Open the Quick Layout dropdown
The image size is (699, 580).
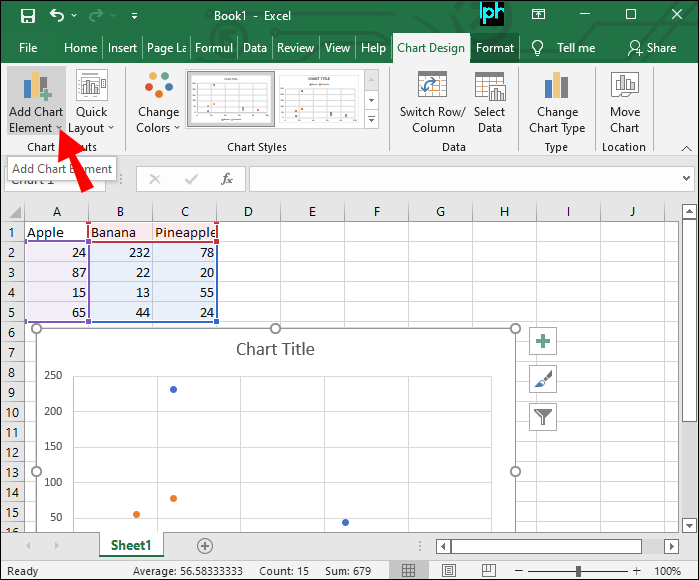pos(91,103)
